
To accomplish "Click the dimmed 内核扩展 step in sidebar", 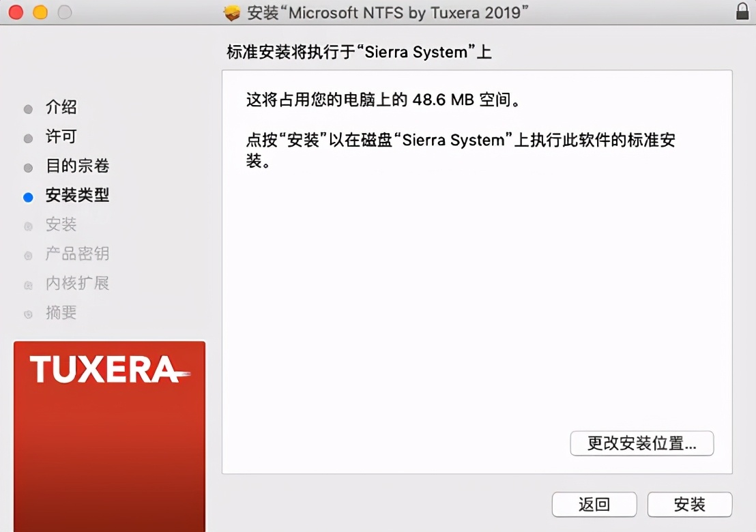I will [x=77, y=283].
